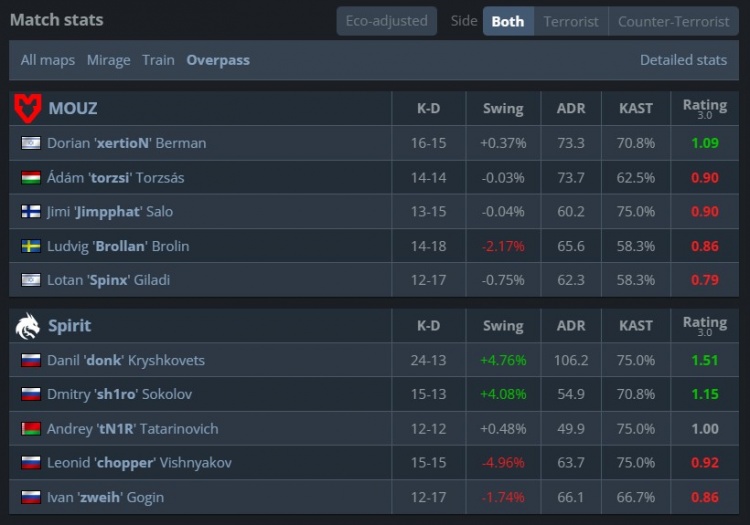Select the Both side option
The image size is (750, 525).
click(508, 21)
